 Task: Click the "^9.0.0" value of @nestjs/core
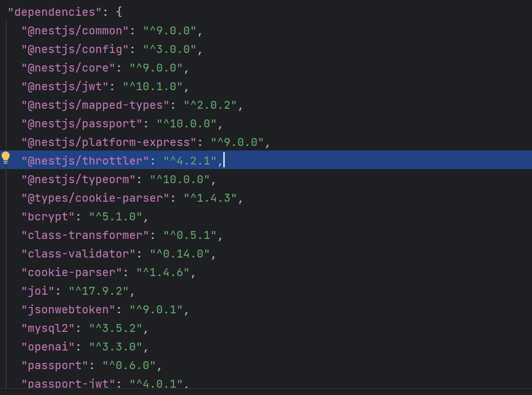click(x=156, y=68)
